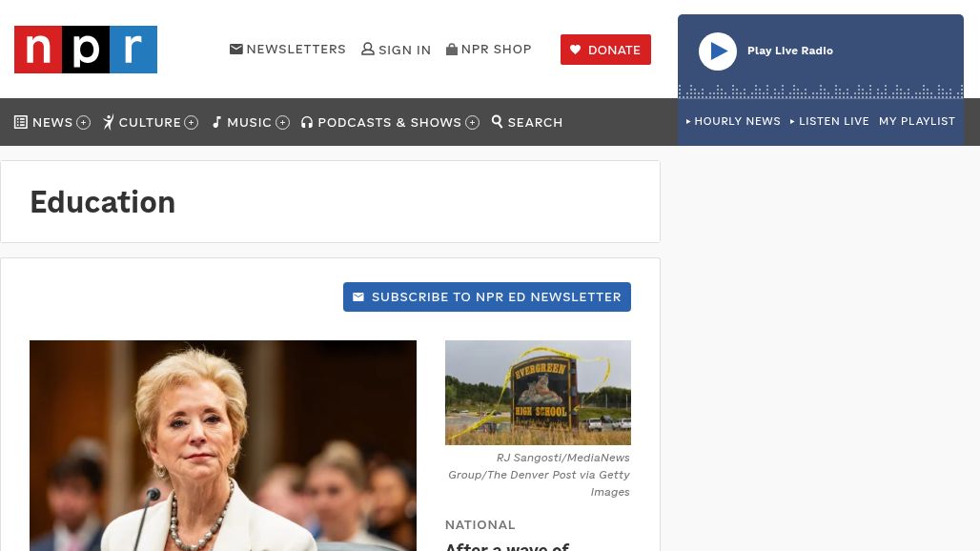Open My Playlist
This screenshot has width=980, height=551.
coord(917,121)
